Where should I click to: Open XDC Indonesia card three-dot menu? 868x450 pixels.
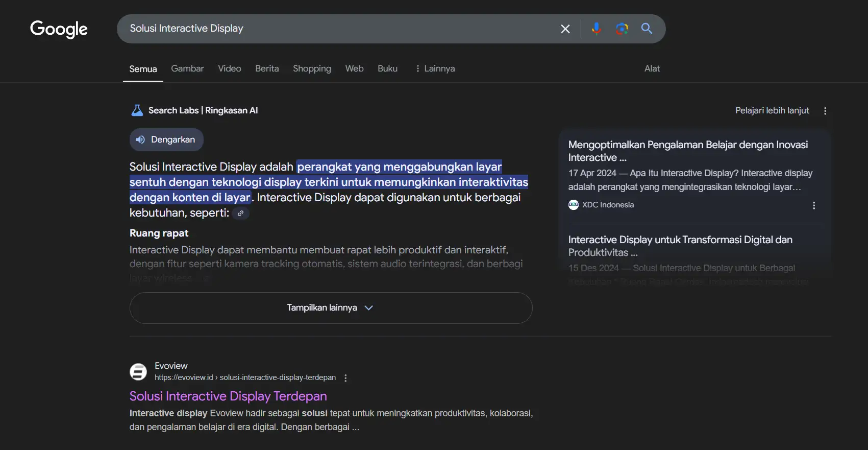[814, 205]
